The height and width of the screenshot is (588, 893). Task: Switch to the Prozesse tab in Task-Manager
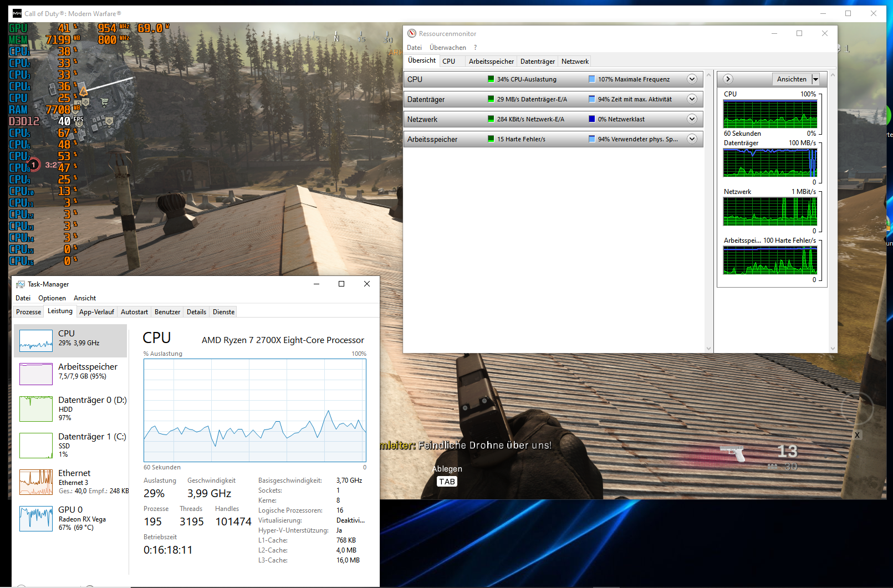pos(29,312)
